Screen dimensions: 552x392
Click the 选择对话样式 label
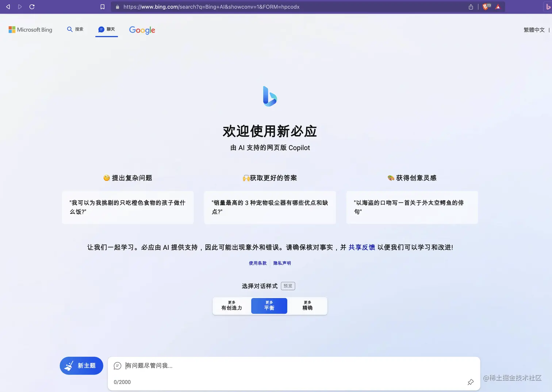tap(260, 286)
